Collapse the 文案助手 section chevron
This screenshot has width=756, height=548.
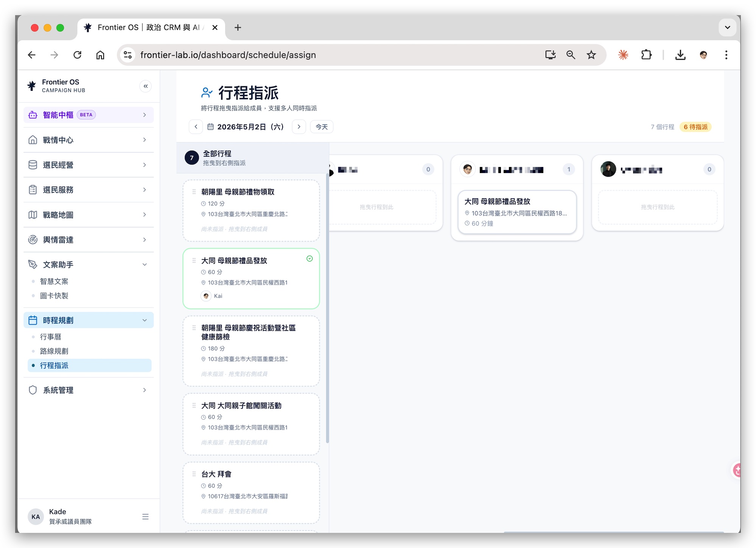point(145,265)
